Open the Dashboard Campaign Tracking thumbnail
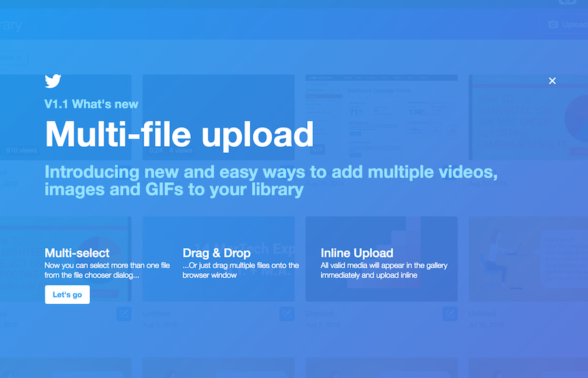 tap(382, 118)
